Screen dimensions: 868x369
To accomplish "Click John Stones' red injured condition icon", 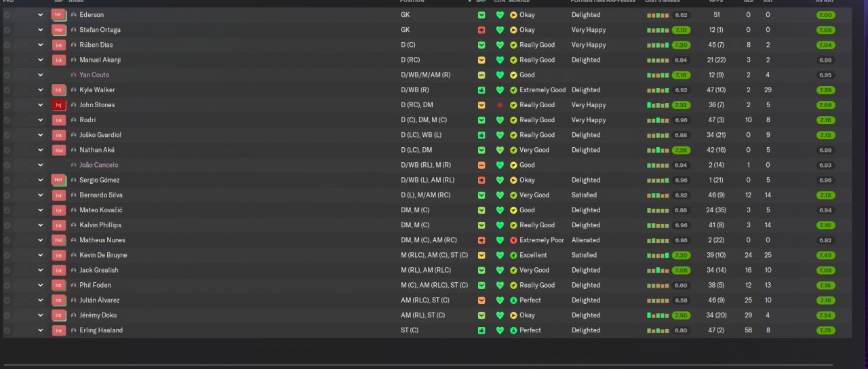I will pyautogui.click(x=500, y=105).
